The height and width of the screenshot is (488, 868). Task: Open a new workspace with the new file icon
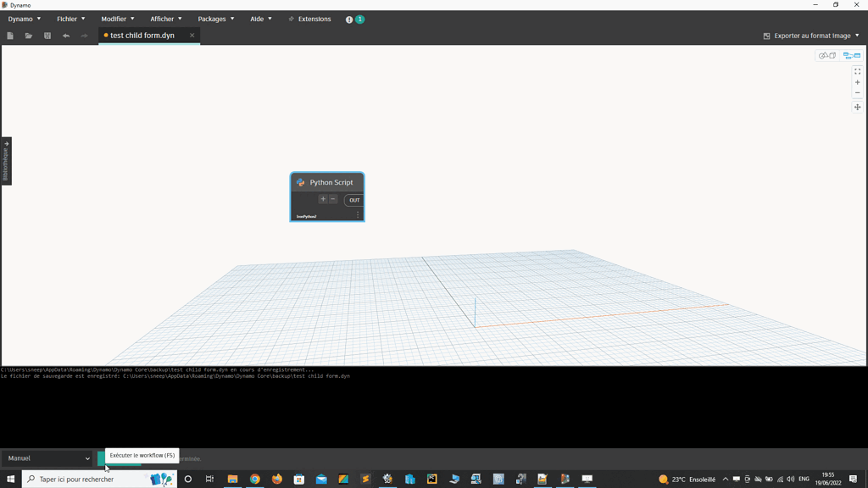[x=9, y=36]
